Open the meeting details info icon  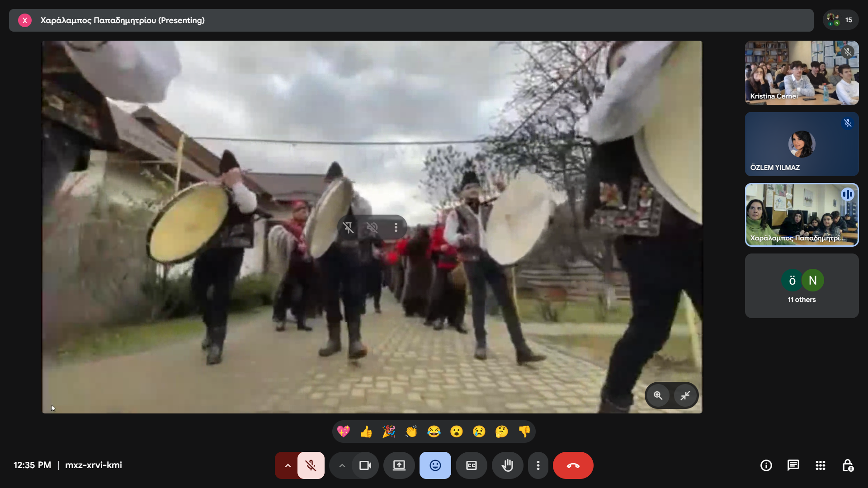coord(766,465)
